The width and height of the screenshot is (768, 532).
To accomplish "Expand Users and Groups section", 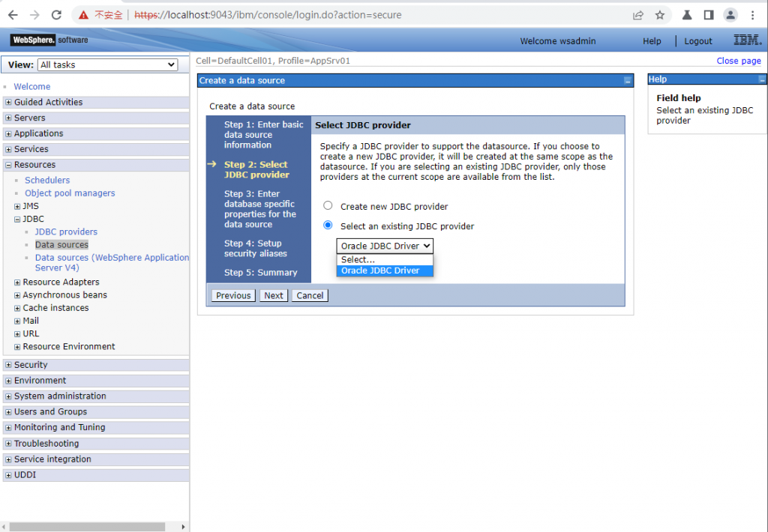I will (8, 412).
